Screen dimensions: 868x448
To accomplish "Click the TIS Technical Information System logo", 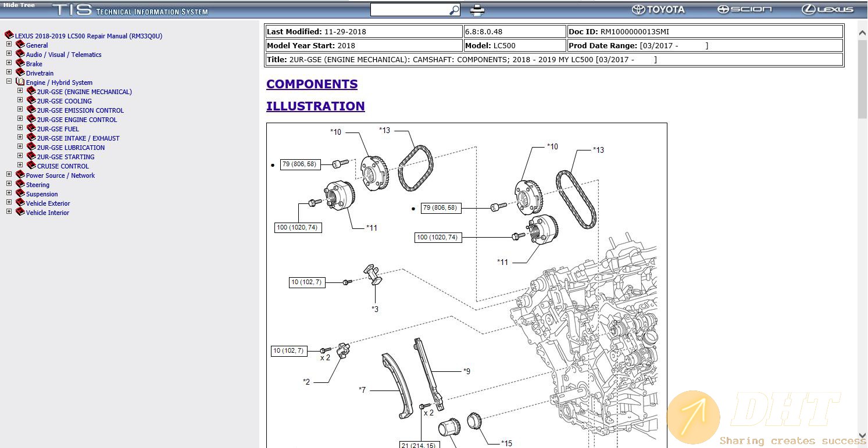I will [130, 10].
